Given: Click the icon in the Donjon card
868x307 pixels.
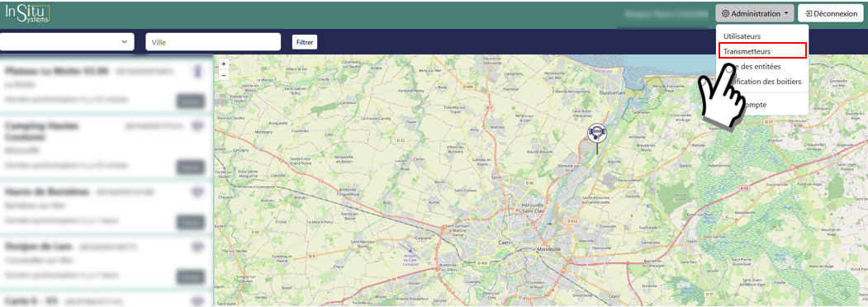Looking at the screenshot, I should [197, 246].
